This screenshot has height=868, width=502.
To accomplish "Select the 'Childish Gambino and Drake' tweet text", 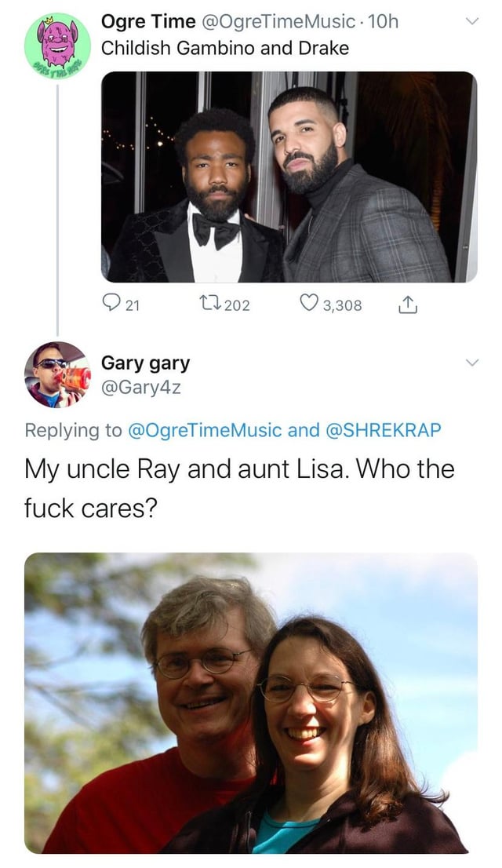I will pos(224,48).
